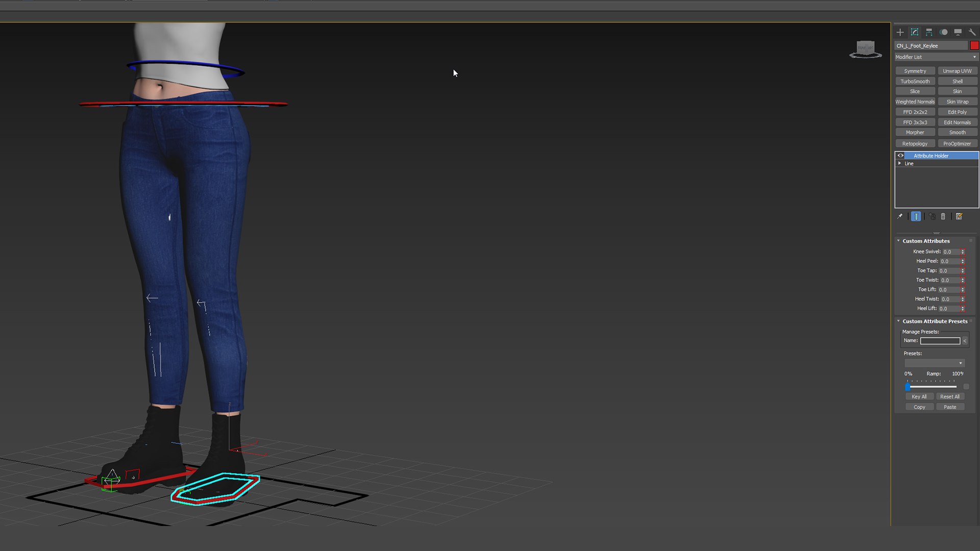This screenshot has height=551, width=980.
Task: Open the Create command panel tab
Action: coord(900,32)
